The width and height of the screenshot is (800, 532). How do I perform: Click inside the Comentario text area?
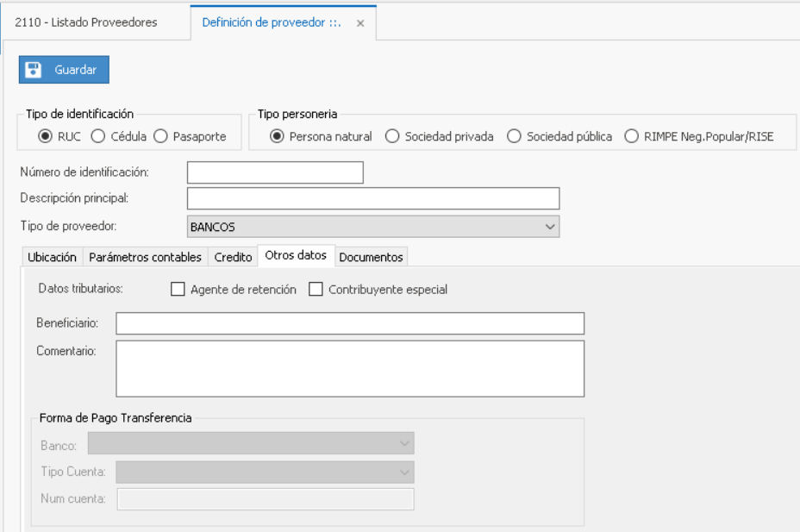[350, 368]
